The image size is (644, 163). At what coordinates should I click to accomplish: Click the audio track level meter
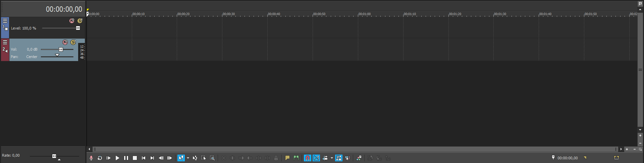(82, 52)
